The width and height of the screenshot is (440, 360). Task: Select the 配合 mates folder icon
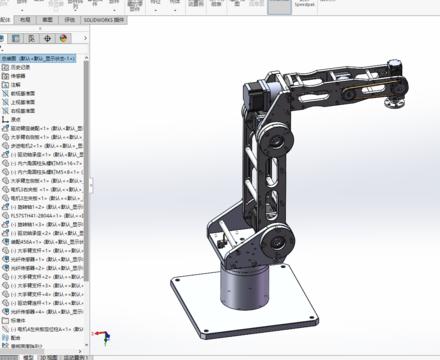5,337
